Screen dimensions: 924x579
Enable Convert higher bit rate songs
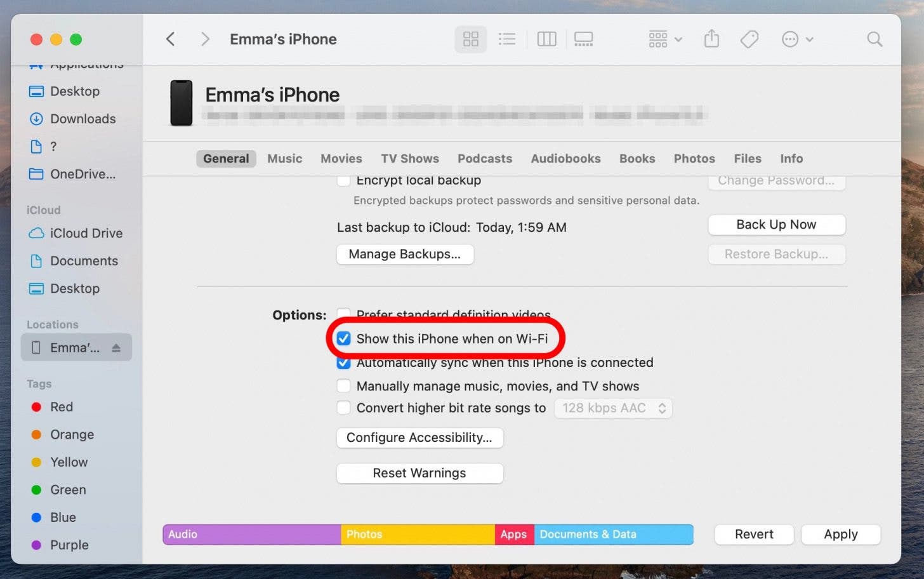click(x=344, y=408)
